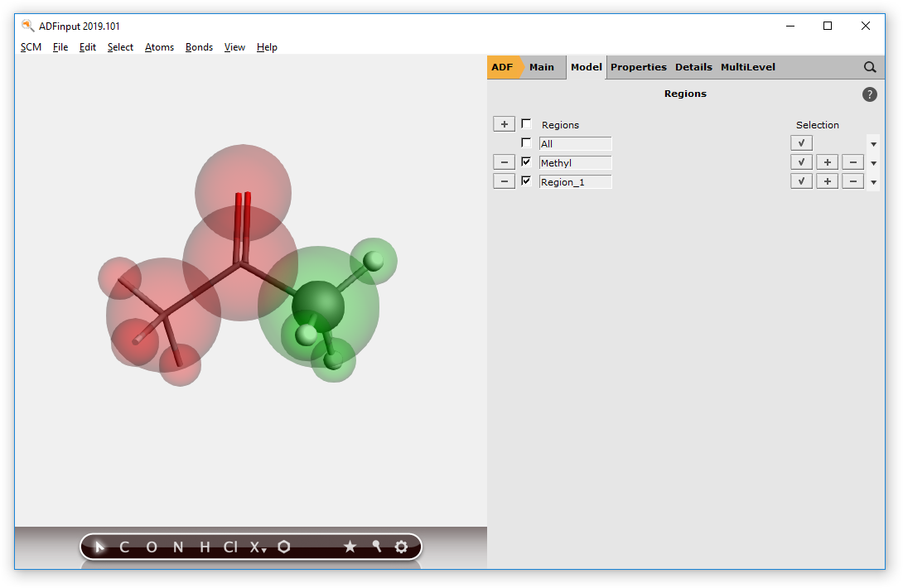Open the X other-elements dropdown

pos(258,547)
